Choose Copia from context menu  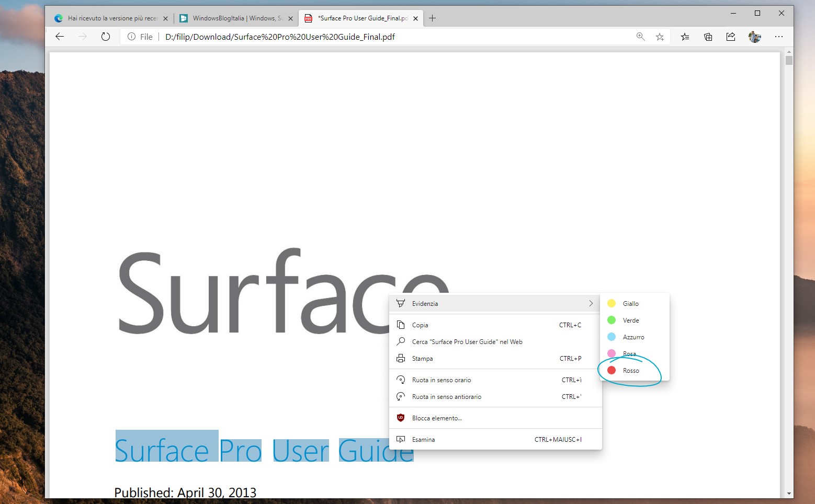coord(495,325)
